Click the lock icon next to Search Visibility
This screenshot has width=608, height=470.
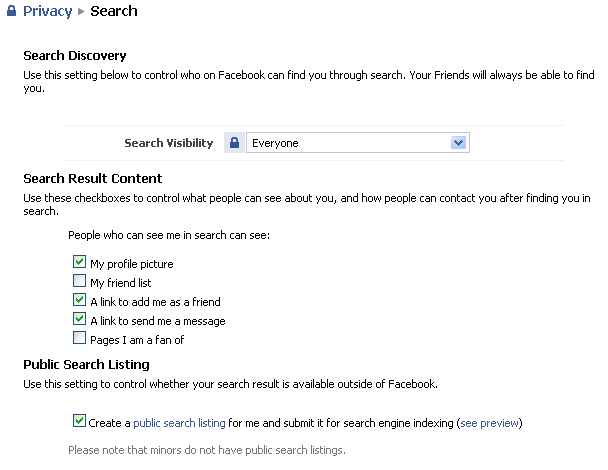pos(234,143)
